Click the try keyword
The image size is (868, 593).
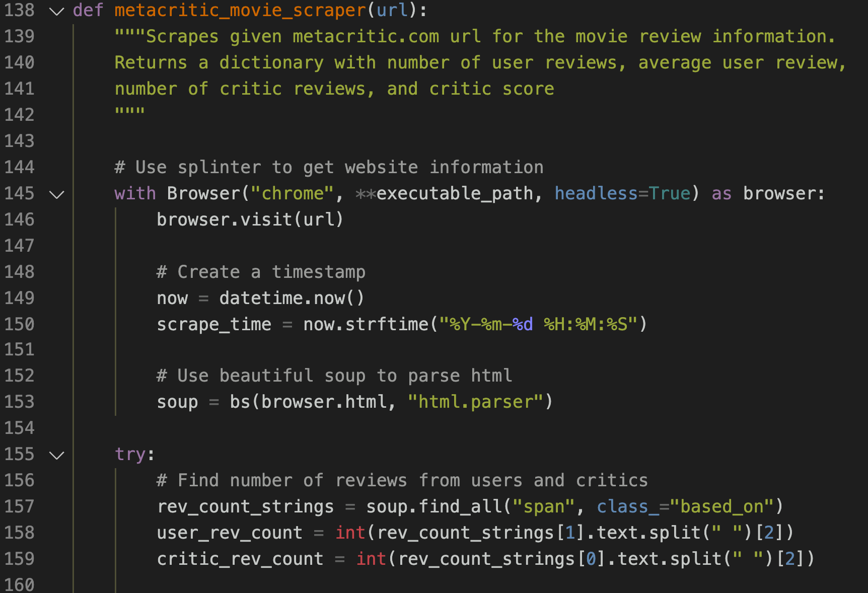[x=130, y=455]
